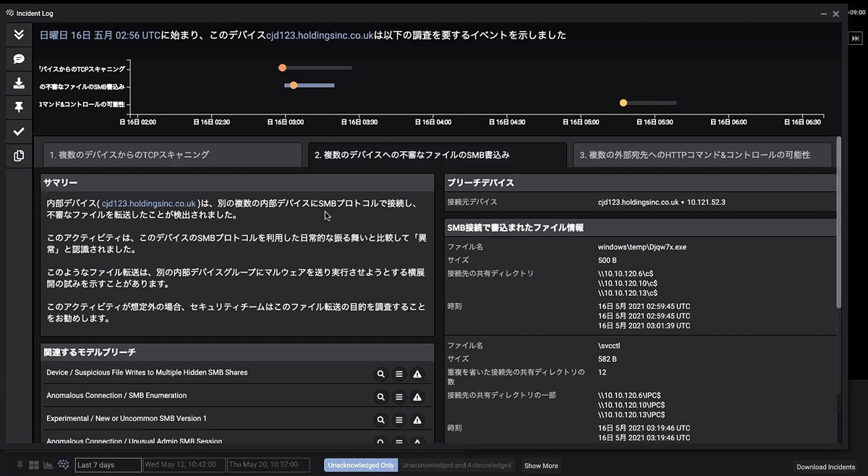Open the Last 7 days range dropdown
This screenshot has width=868, height=476.
pyautogui.click(x=108, y=465)
